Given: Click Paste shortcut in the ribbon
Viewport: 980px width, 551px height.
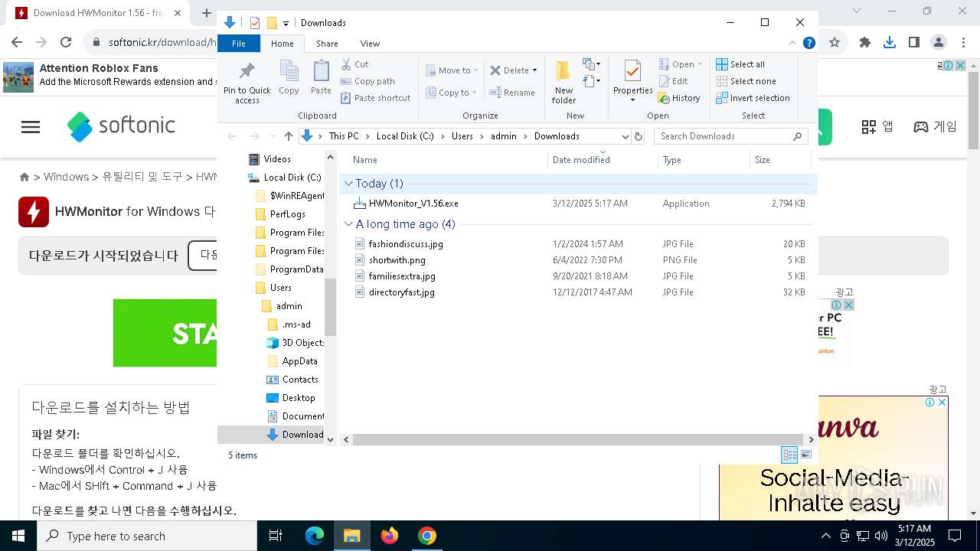Looking at the screenshot, I should coord(376,98).
